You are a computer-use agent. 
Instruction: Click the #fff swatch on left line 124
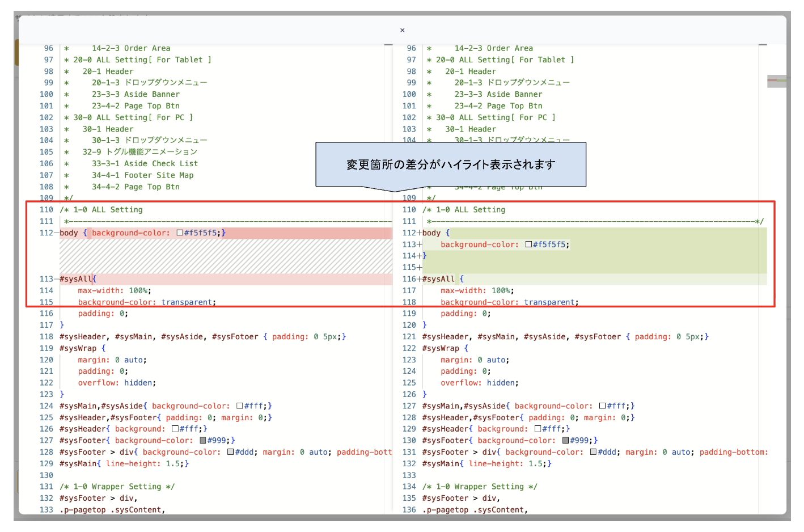(240, 406)
